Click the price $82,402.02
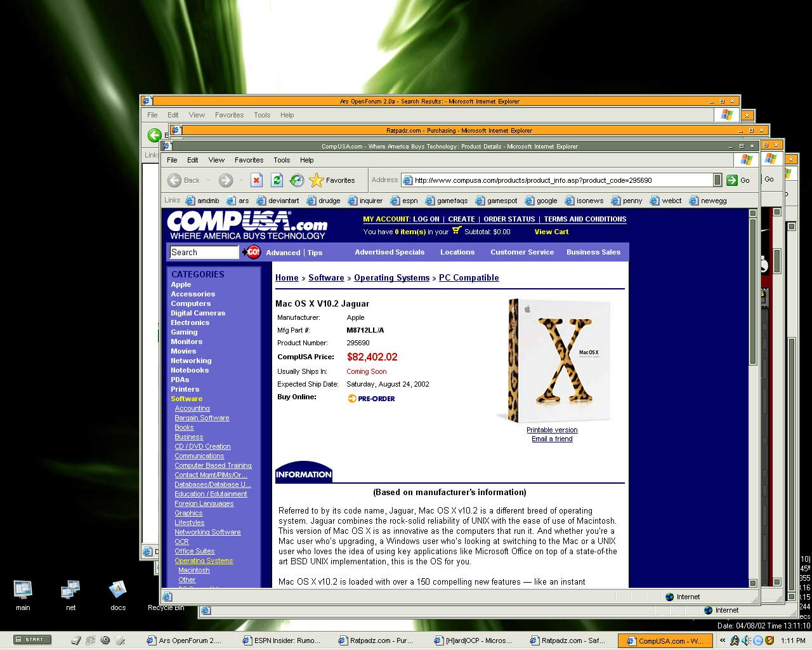 [x=372, y=357]
